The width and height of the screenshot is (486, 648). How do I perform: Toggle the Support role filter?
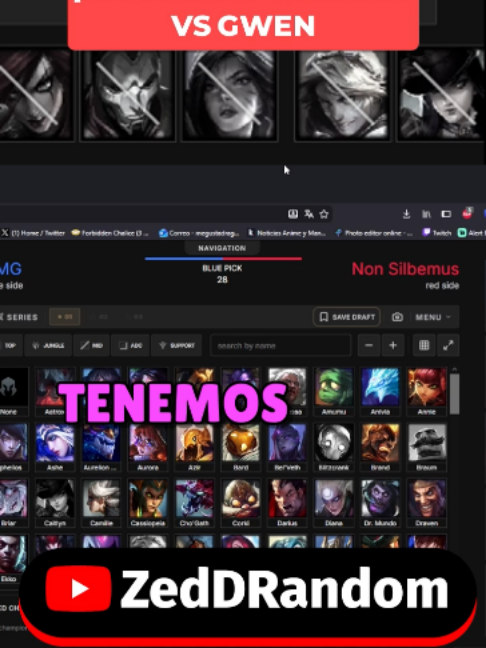[177, 345]
